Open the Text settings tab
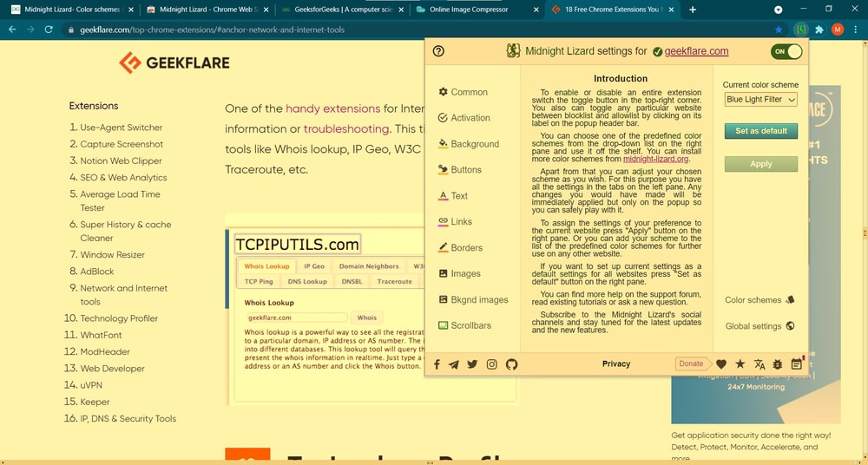Viewport: 868px width, 465px height. coord(453,196)
